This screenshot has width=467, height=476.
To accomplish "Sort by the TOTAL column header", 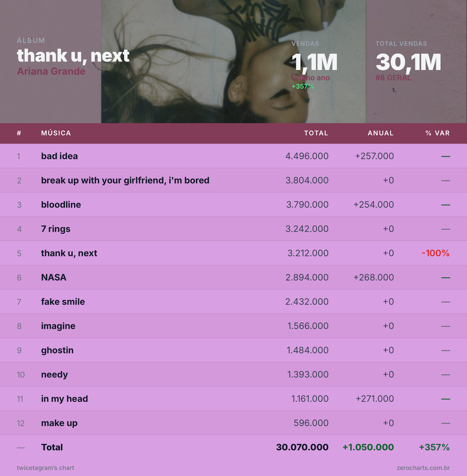I will (x=316, y=133).
